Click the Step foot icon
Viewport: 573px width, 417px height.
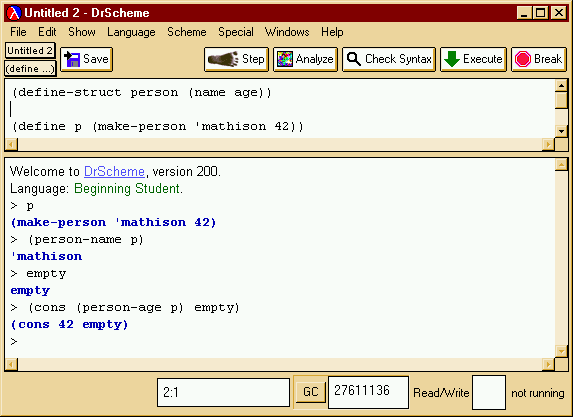point(223,59)
